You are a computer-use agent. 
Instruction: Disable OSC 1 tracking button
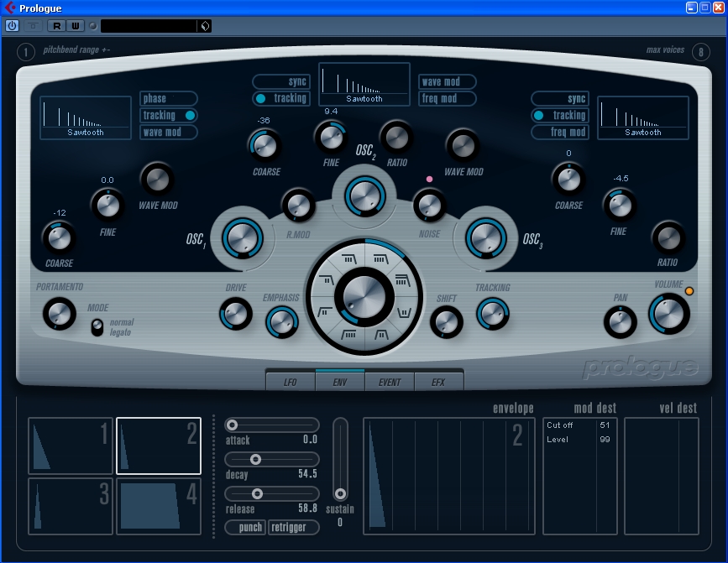[169, 115]
